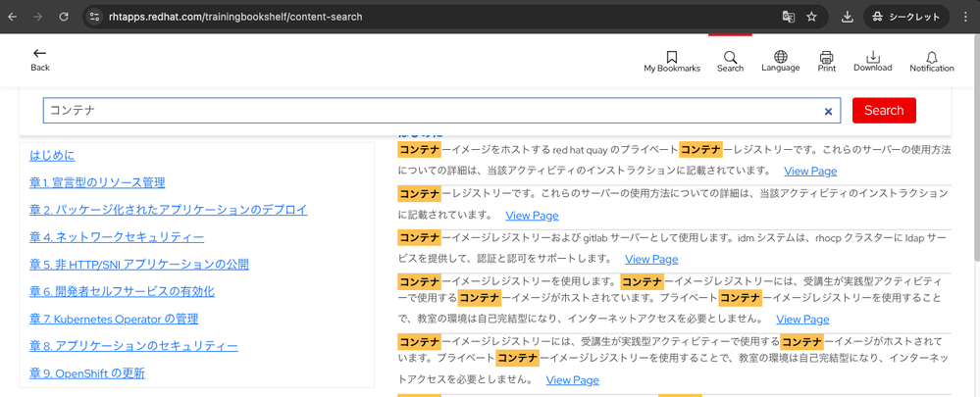Click the Search magnifier icon in toolbar
Image resolution: width=980 pixels, height=397 pixels.
(730, 58)
